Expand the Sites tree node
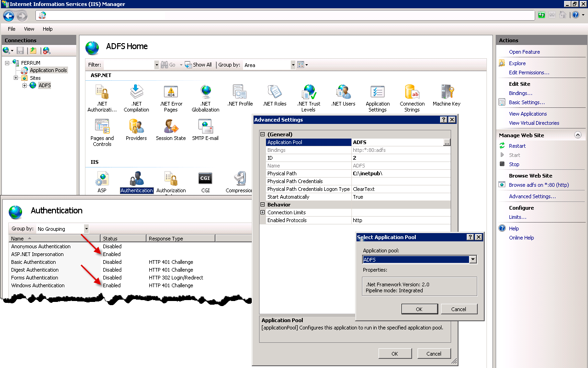Image resolution: width=588 pixels, height=368 pixels. [16, 78]
